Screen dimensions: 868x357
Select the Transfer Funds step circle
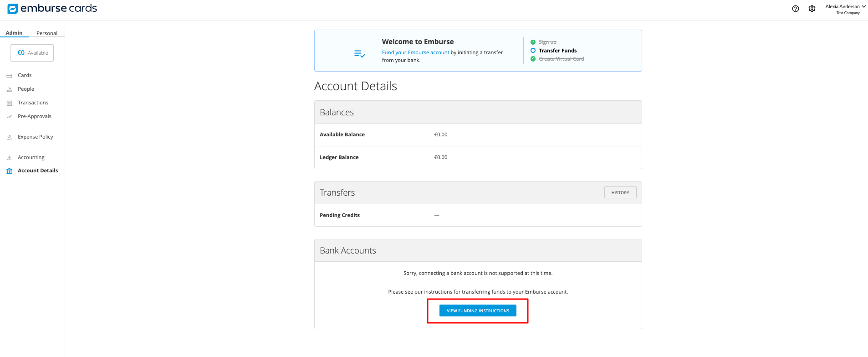(x=533, y=51)
